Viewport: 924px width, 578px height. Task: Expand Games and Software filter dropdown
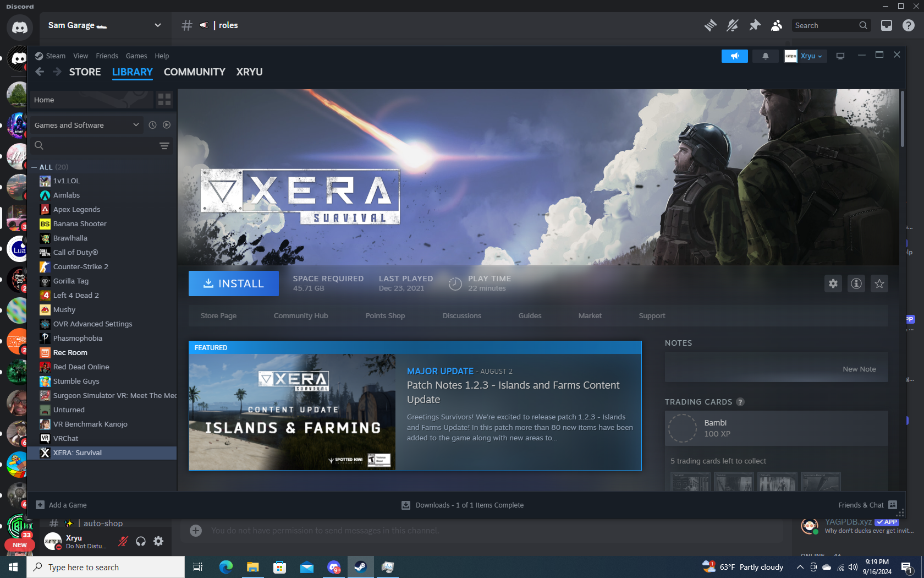[x=86, y=125]
